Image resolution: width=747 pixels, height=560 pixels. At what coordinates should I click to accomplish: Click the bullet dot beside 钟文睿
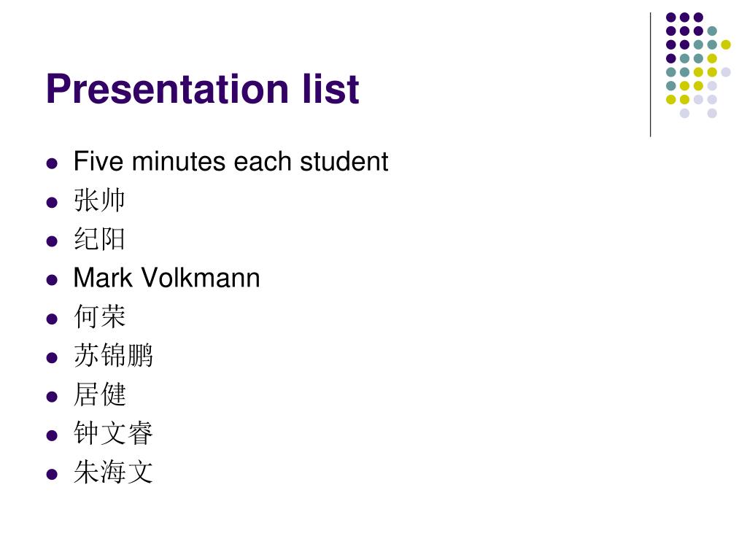[52, 436]
